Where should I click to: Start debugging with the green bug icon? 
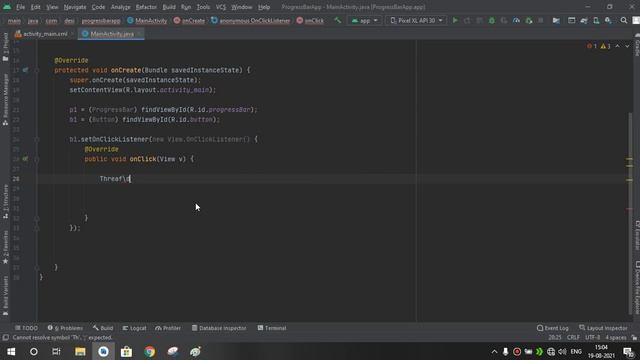click(491, 20)
